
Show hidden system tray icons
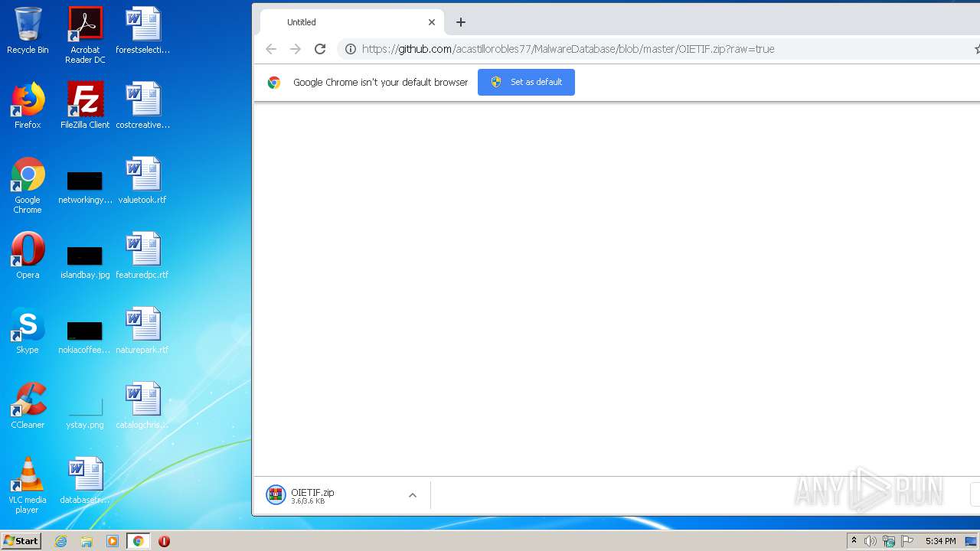[x=854, y=541]
